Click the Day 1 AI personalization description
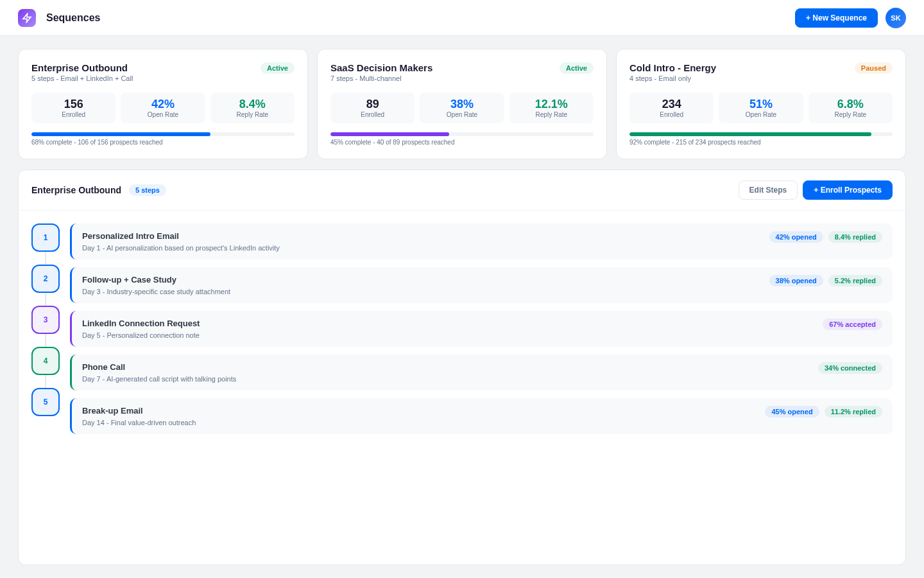 point(181,248)
